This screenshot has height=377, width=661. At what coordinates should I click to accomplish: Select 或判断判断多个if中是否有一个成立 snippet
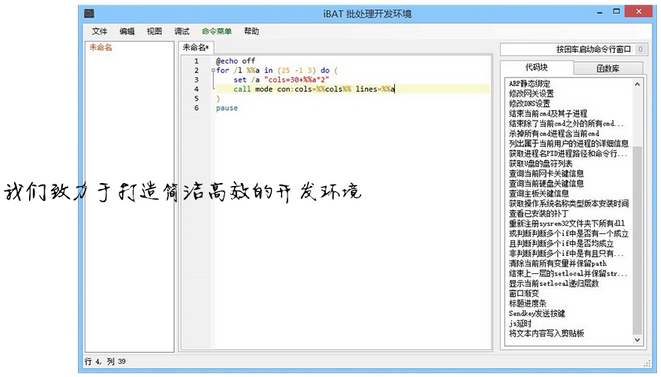click(569, 233)
